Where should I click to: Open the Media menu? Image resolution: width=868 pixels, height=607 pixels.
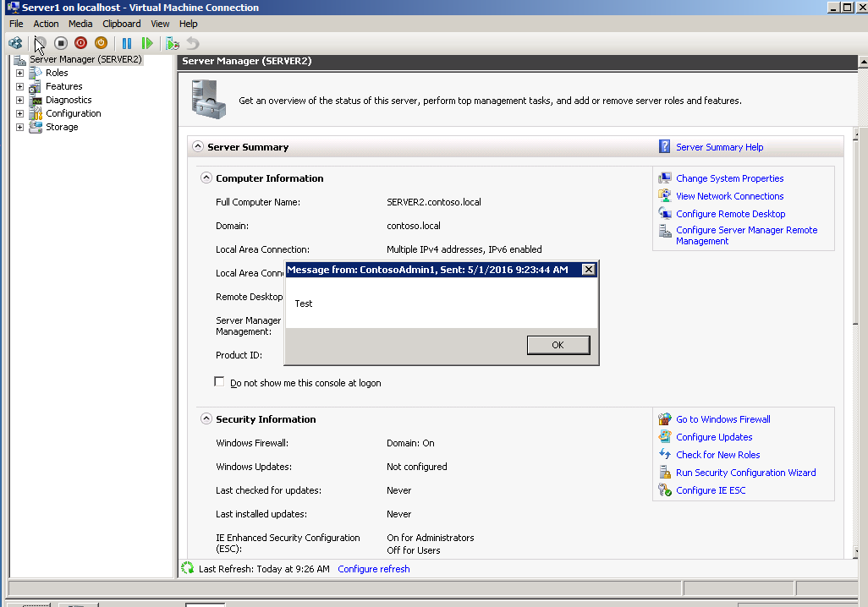[x=80, y=24]
